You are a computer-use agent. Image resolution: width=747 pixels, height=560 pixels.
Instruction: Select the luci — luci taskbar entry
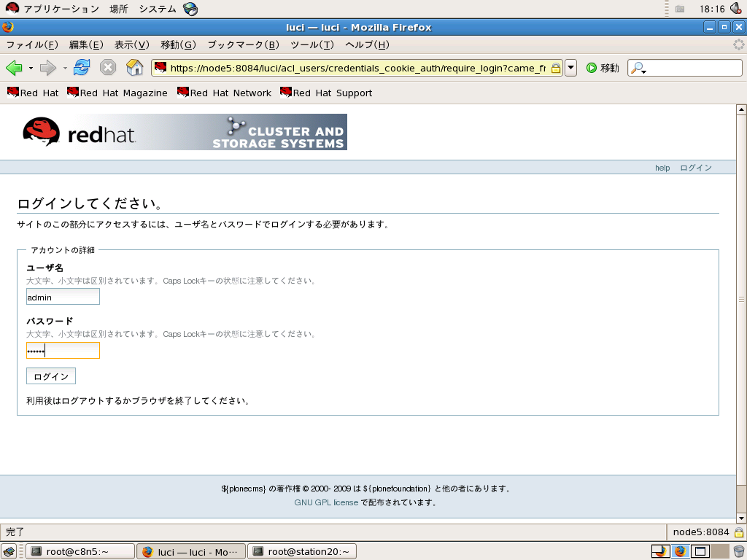pos(191,551)
